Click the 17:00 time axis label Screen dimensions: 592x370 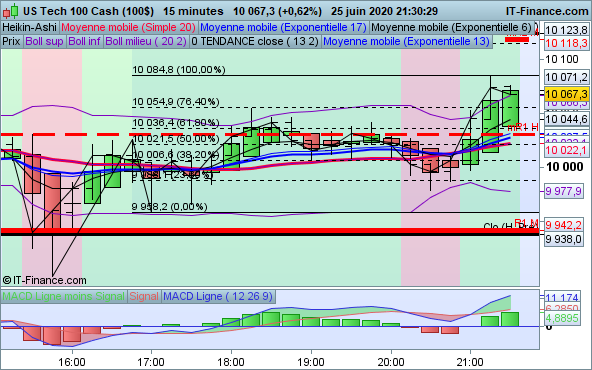(x=151, y=362)
